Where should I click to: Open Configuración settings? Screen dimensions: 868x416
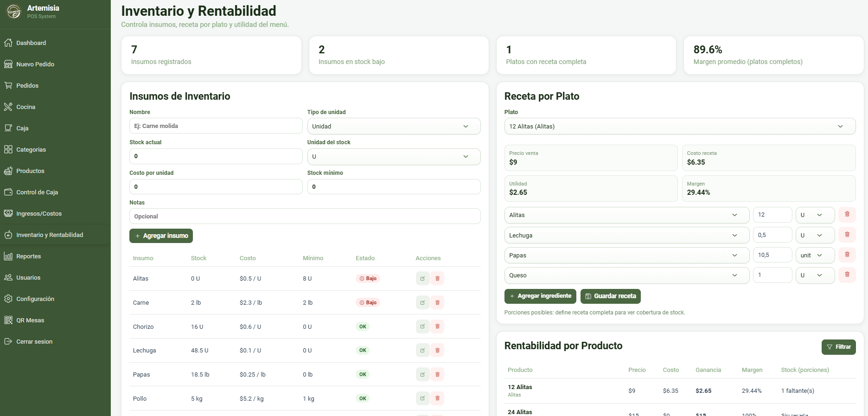point(55,299)
